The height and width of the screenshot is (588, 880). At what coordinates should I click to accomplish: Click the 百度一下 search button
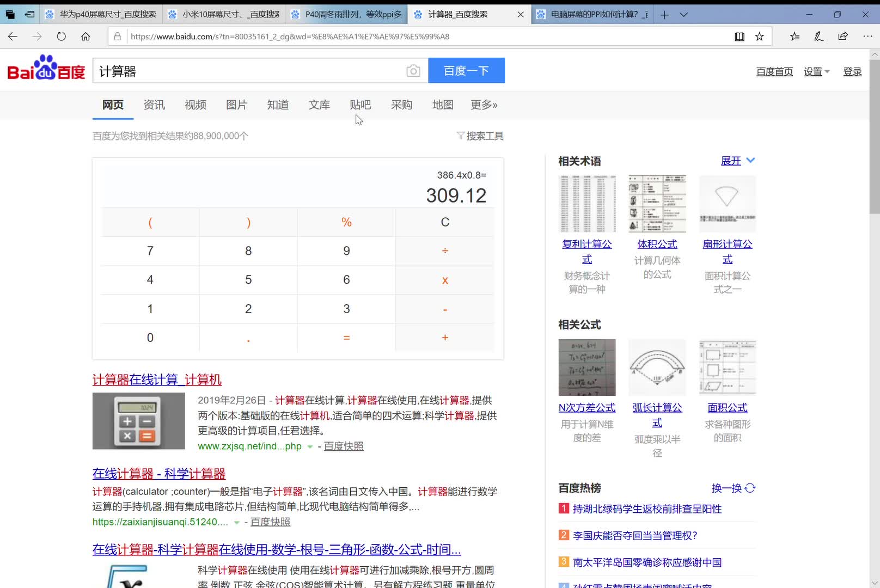[x=466, y=71]
